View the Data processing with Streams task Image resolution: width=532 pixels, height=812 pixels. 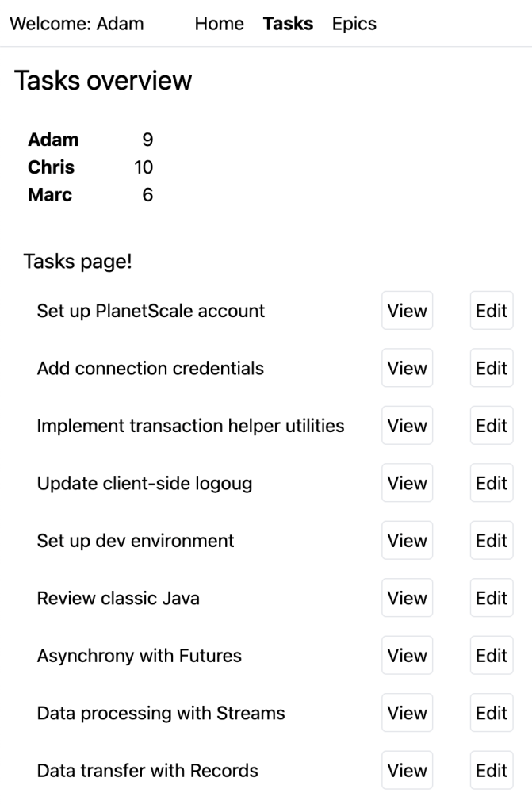coord(407,713)
